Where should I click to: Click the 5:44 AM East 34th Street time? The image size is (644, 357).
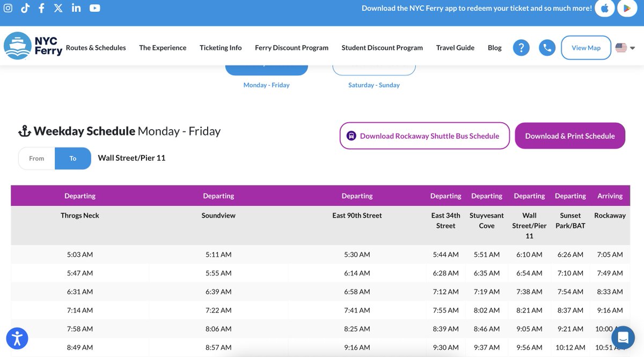pos(445,255)
